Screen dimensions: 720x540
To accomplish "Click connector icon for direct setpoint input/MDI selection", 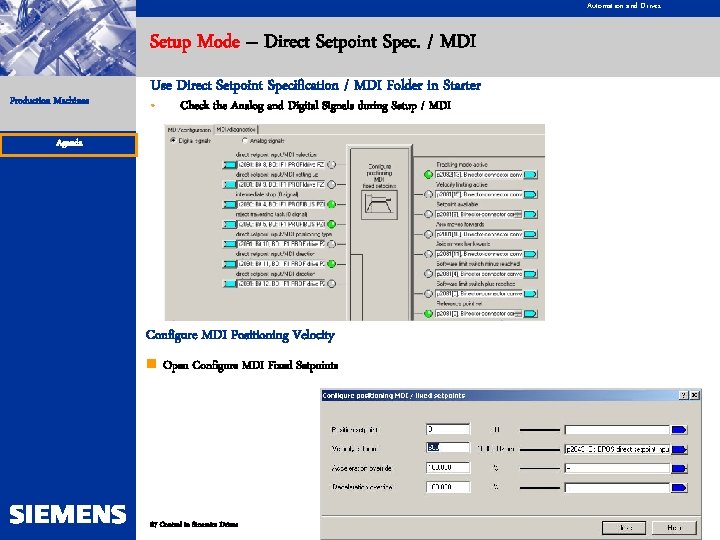I will coord(229,164).
